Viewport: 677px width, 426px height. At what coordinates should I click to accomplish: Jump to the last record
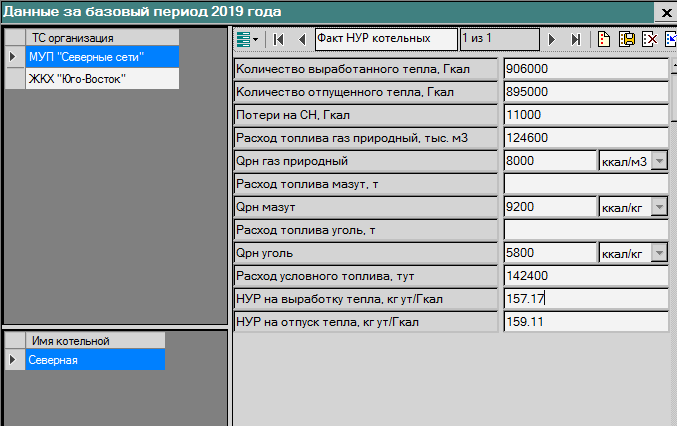pyautogui.click(x=575, y=39)
